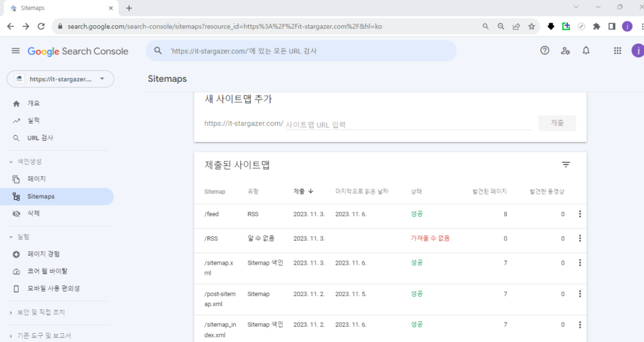This screenshot has height=342, width=644.
Task: Open 삭제 in sidebar
Action: (57, 214)
